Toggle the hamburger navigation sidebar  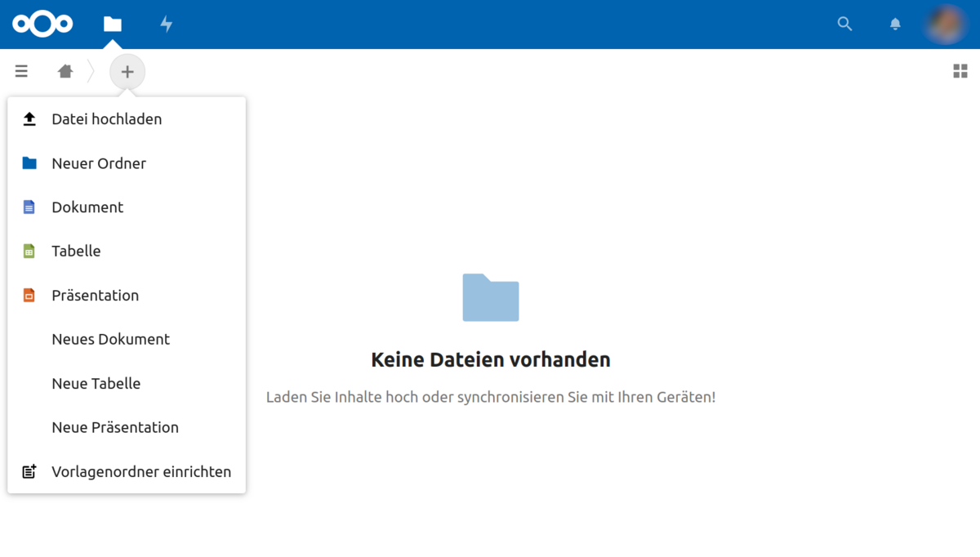(21, 72)
